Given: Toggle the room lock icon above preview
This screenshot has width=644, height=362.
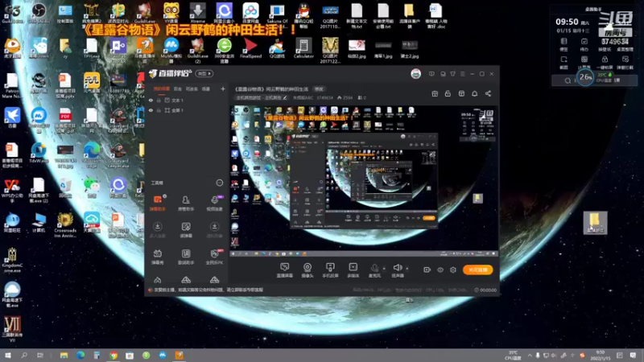Looking at the screenshot, I should (x=448, y=93).
